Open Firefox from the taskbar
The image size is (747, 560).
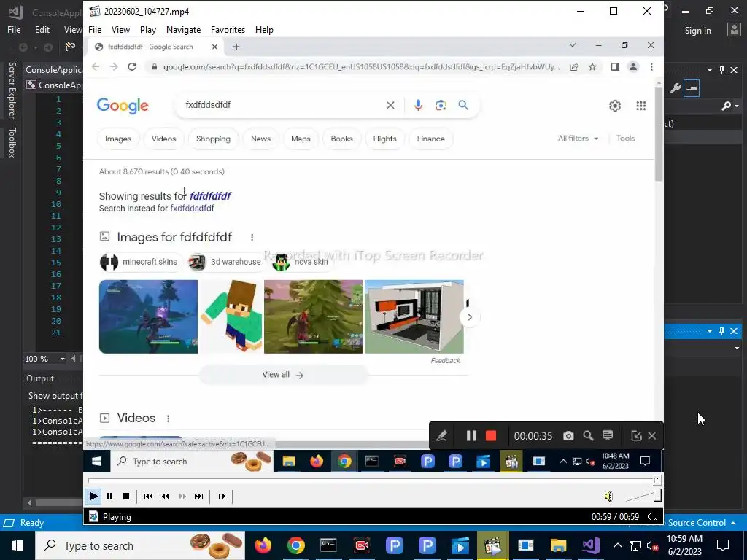coord(263,545)
